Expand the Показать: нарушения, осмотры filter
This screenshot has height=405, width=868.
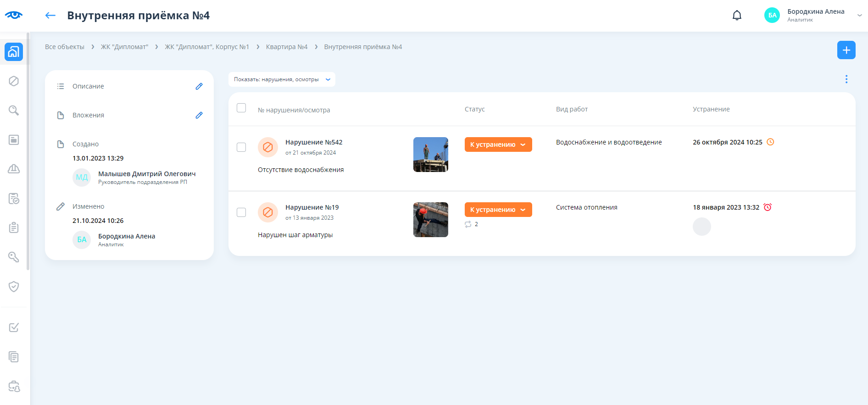[x=282, y=79]
